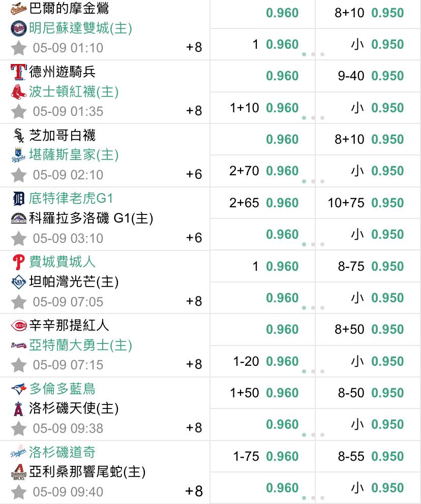The height and width of the screenshot is (504, 421).
Task: Toggle favorite star for 05-09 02:10 game
Action: tap(19, 175)
